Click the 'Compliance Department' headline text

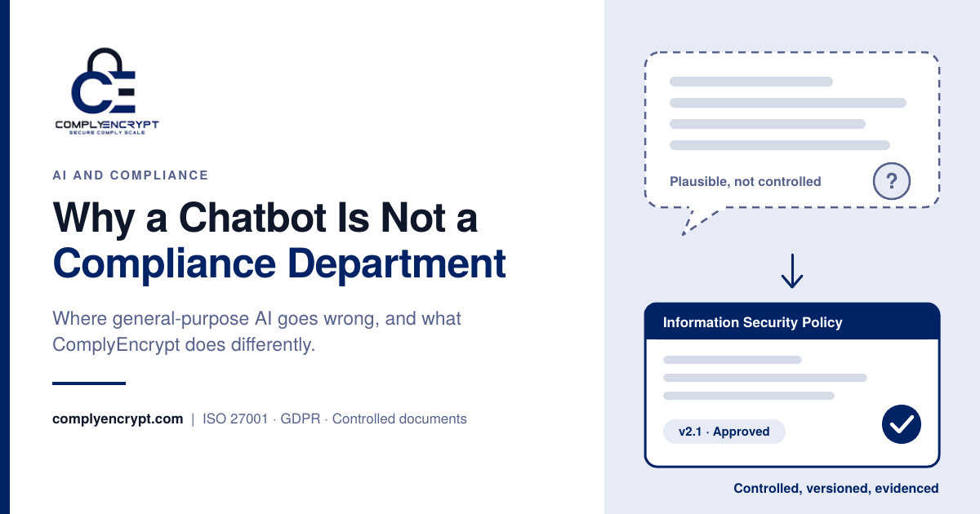click(279, 264)
